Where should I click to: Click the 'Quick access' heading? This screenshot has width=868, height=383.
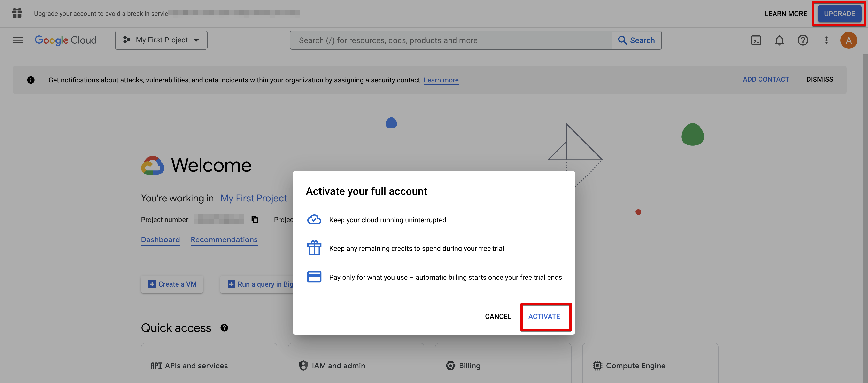tap(176, 328)
